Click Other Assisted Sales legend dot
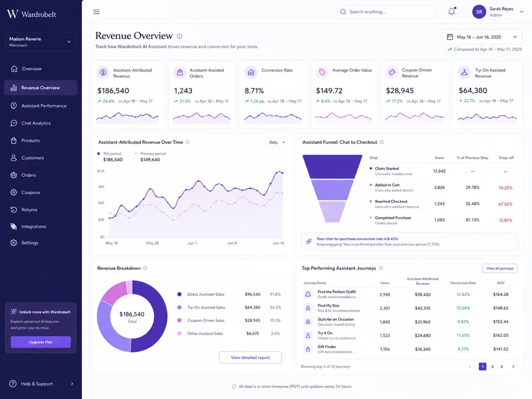 180,334
